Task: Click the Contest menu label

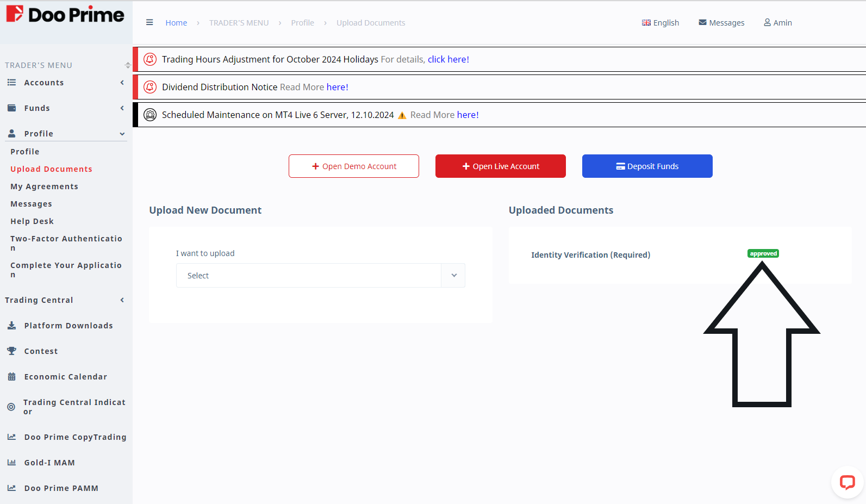Action: click(x=41, y=351)
